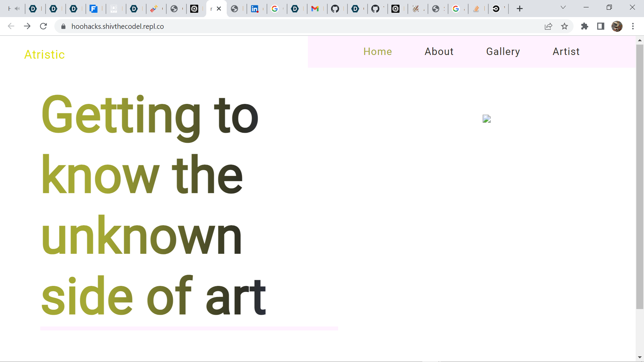Open the Chrome profile avatar
644x362 pixels.
[617, 26]
